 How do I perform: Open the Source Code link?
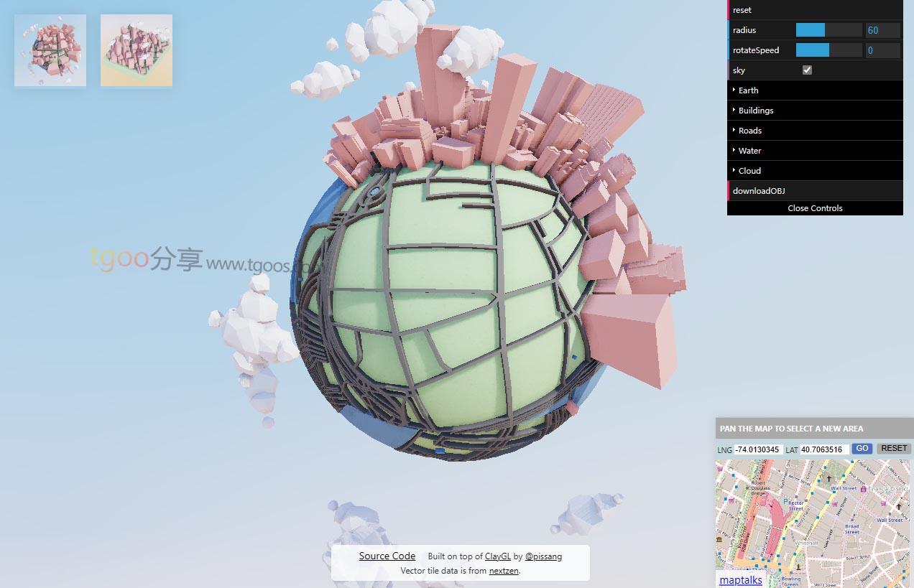tap(387, 556)
